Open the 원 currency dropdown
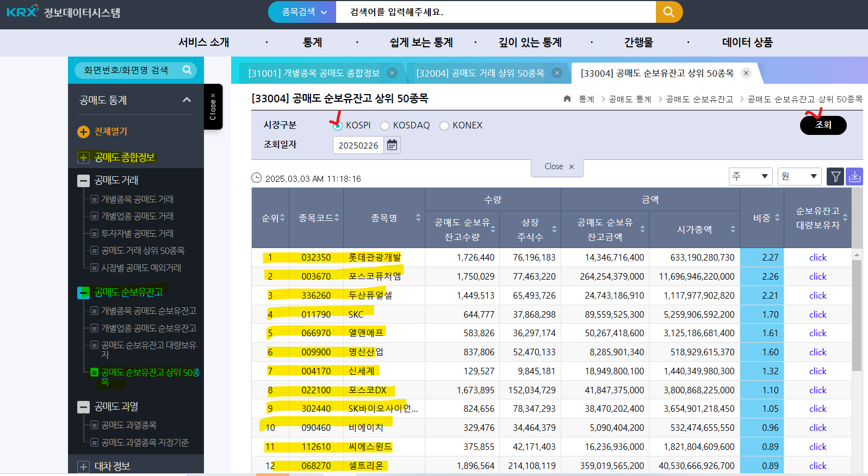Viewport: 868px width, 476px height. (x=799, y=176)
